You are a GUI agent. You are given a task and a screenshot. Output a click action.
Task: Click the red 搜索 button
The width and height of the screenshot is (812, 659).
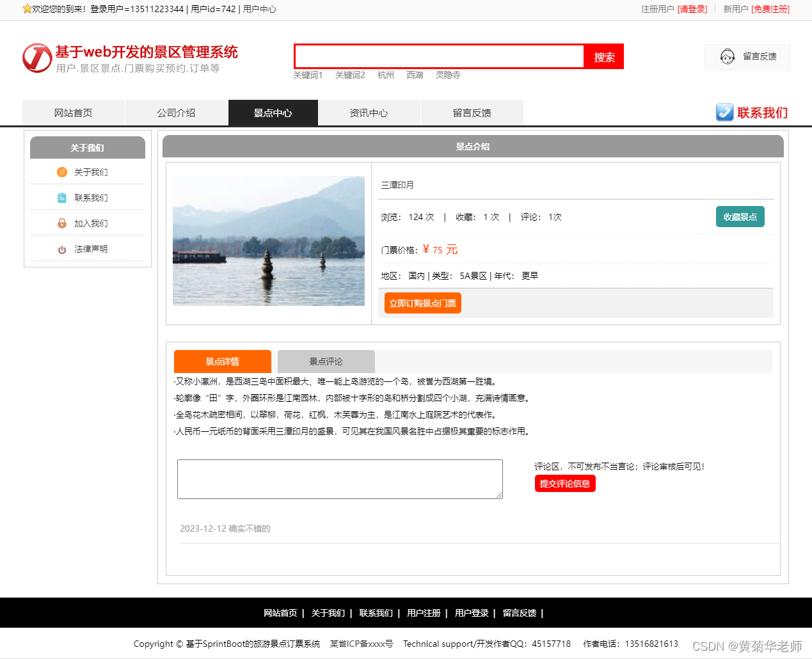tap(604, 57)
